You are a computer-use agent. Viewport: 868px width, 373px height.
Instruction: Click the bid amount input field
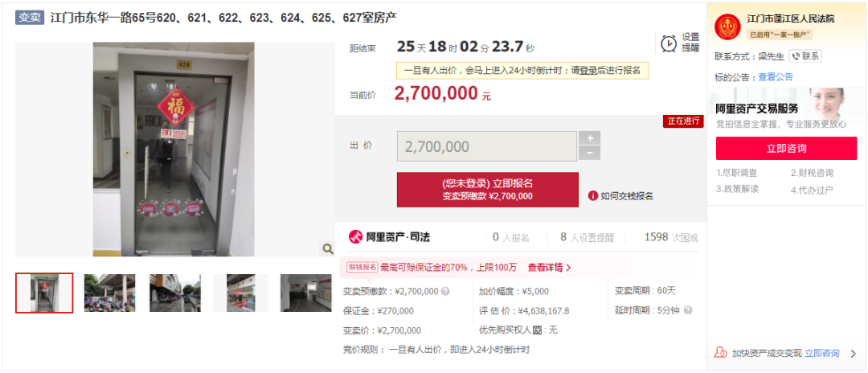pos(487,146)
